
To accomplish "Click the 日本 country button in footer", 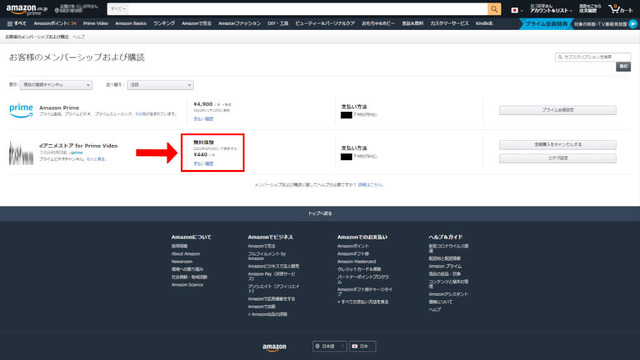I will point(362,346).
